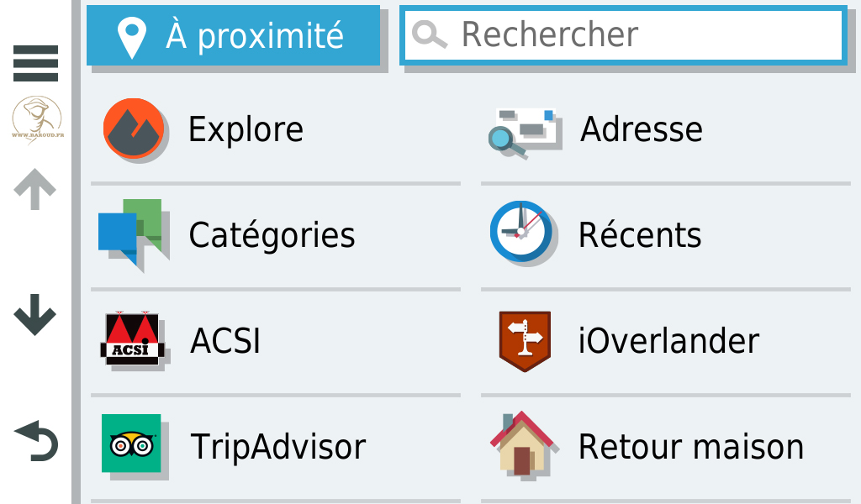The height and width of the screenshot is (504, 861).
Task: Open the hamburger menu icon
Action: (x=35, y=63)
